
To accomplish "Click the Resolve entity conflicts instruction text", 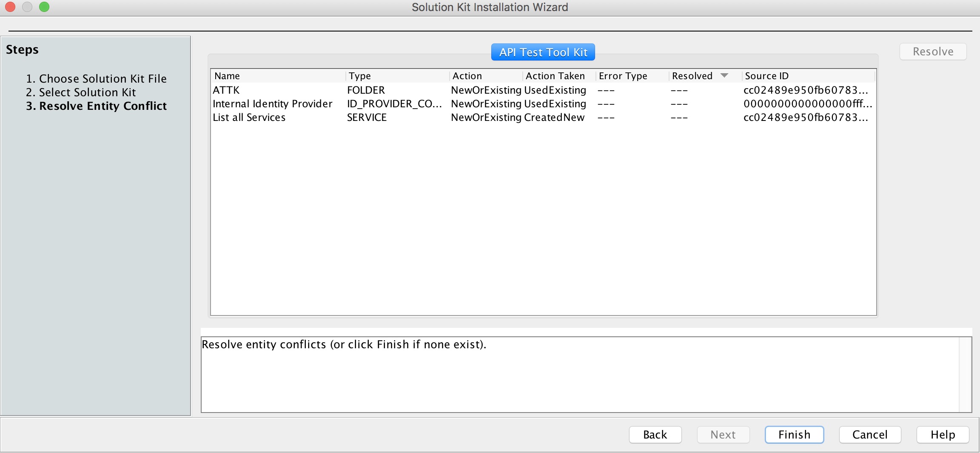I will click(344, 344).
